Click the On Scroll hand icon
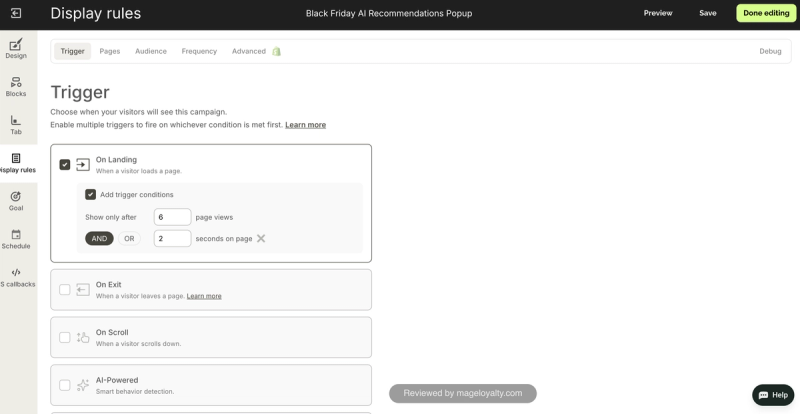 click(x=83, y=337)
